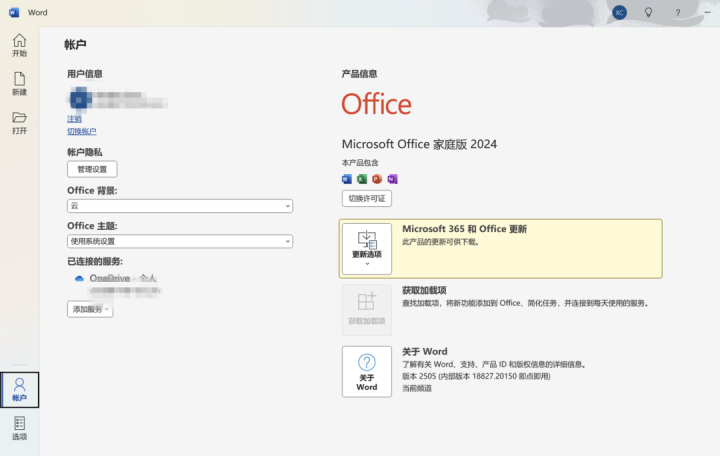This screenshot has width=720, height=456.
Task: Click the Word app icon in title bar
Action: tap(14, 12)
